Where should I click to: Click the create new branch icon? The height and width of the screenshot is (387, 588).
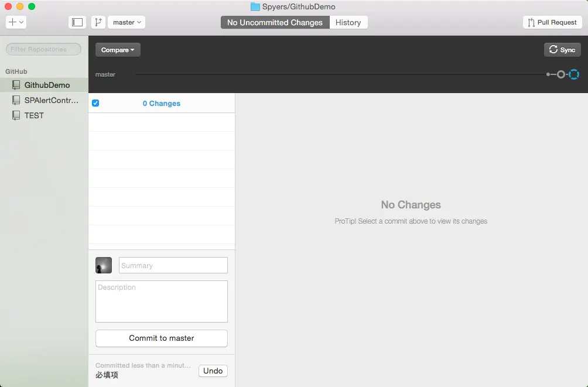pos(98,22)
